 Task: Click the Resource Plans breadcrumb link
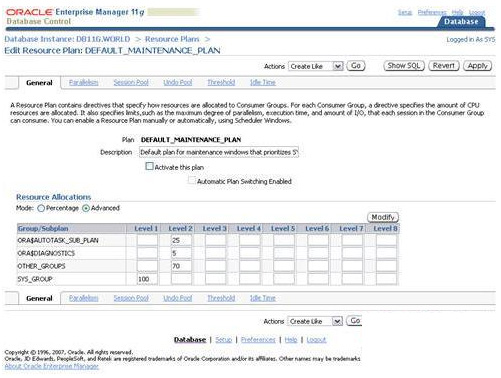[172, 39]
